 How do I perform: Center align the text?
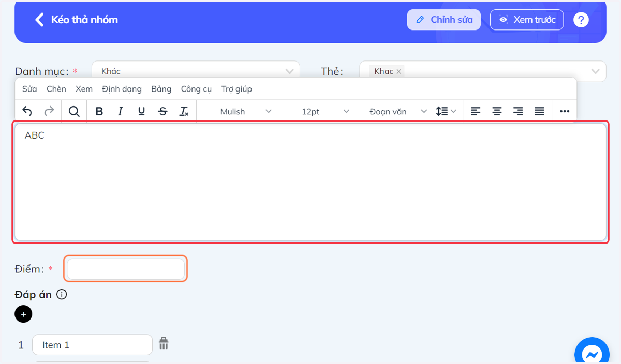497,111
